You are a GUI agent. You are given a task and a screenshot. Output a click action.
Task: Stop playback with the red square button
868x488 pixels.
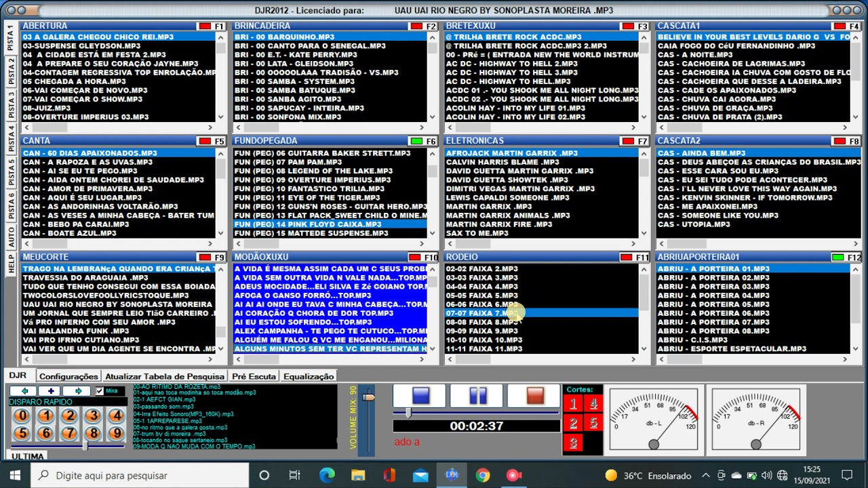tap(534, 395)
